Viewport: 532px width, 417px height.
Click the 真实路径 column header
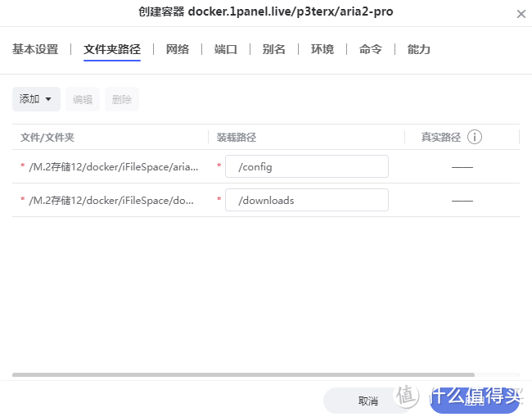(x=440, y=137)
